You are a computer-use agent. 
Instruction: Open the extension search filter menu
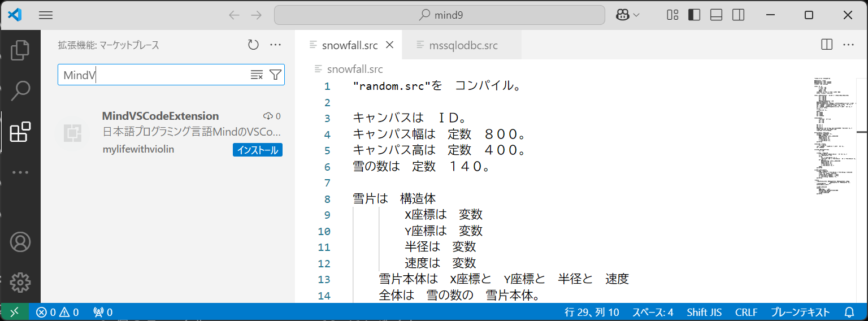pyautogui.click(x=275, y=75)
